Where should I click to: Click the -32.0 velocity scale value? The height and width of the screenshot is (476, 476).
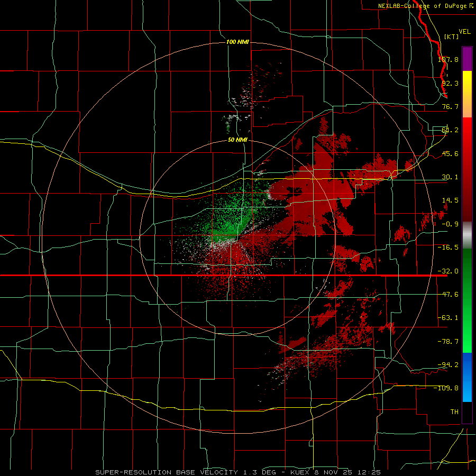[x=448, y=271]
